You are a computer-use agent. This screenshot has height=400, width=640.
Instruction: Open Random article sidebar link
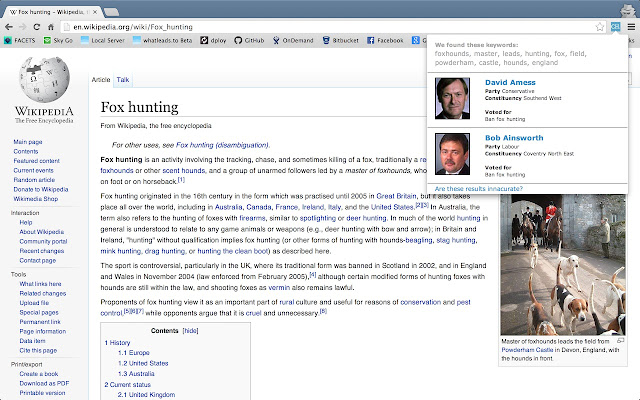[x=34, y=180]
